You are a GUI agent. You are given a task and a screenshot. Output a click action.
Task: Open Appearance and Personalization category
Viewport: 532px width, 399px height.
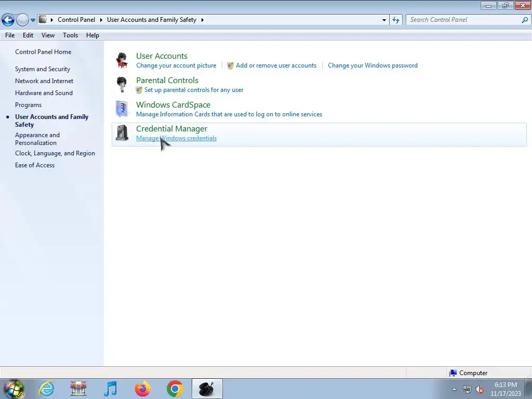37,139
